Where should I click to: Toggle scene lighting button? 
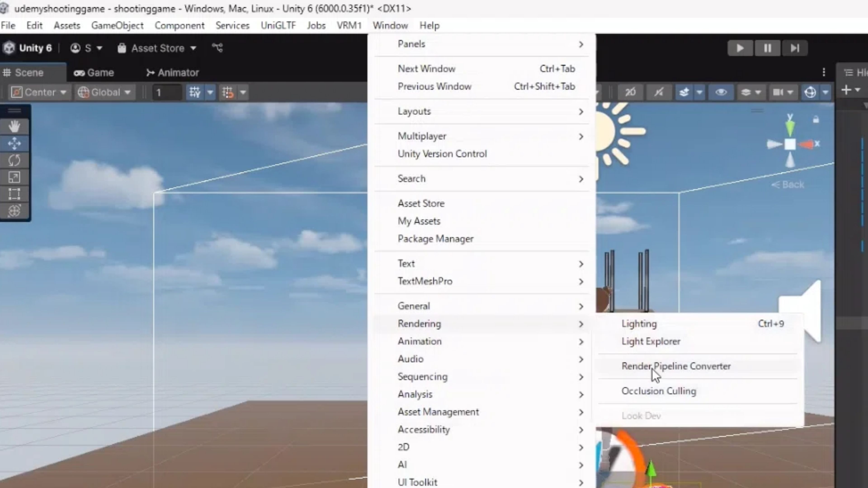pos(658,92)
